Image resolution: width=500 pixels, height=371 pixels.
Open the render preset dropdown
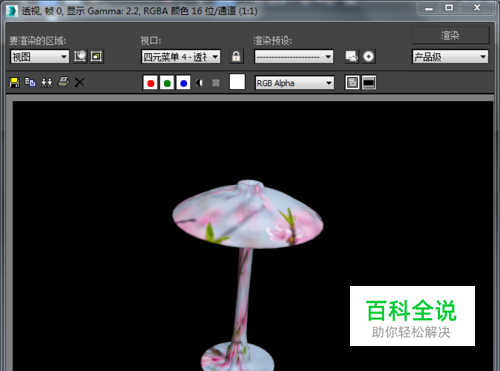[x=294, y=57]
